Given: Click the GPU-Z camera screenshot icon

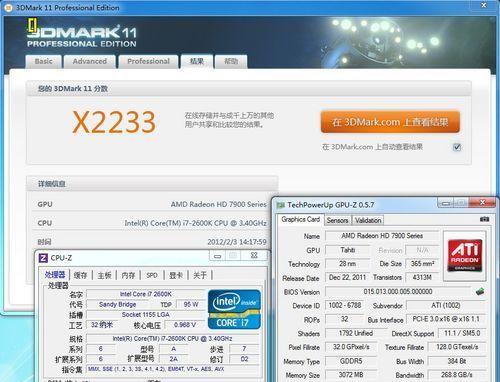Looking at the screenshot, I should tap(484, 219).
